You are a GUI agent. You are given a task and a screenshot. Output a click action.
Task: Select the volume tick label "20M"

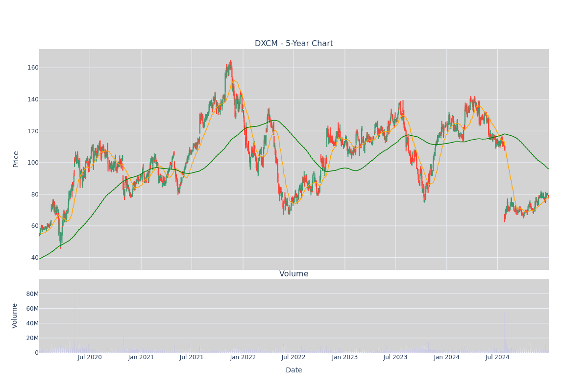pos(32,338)
